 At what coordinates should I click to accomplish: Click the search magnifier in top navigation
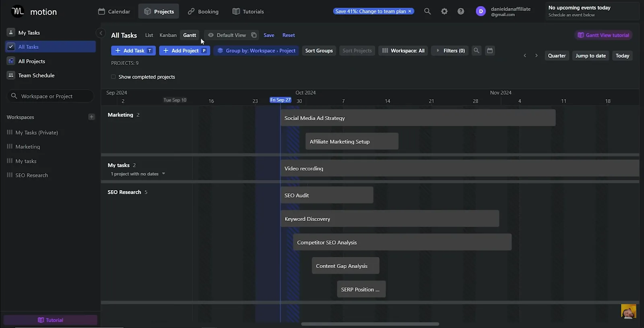click(427, 11)
